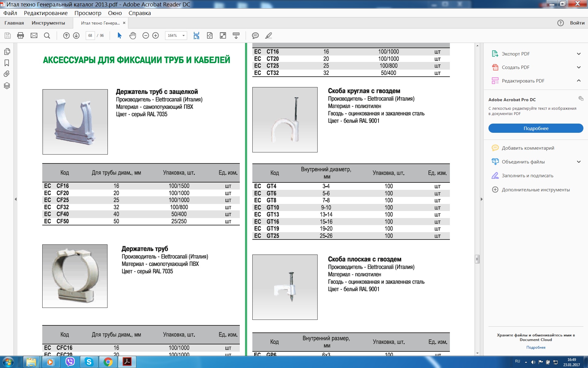This screenshot has height=368, width=588.
Task: Click the Держатель труб с защелкой product image
Action: click(75, 122)
